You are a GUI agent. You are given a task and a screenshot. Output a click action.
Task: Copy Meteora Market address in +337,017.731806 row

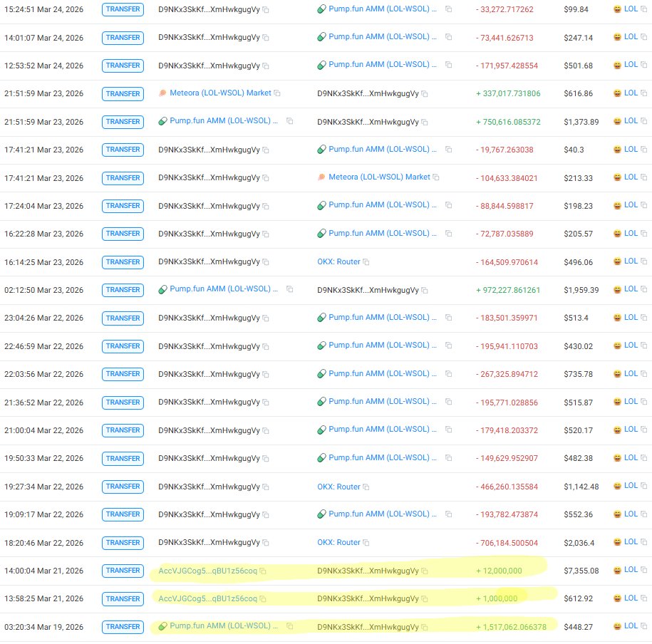[277, 93]
